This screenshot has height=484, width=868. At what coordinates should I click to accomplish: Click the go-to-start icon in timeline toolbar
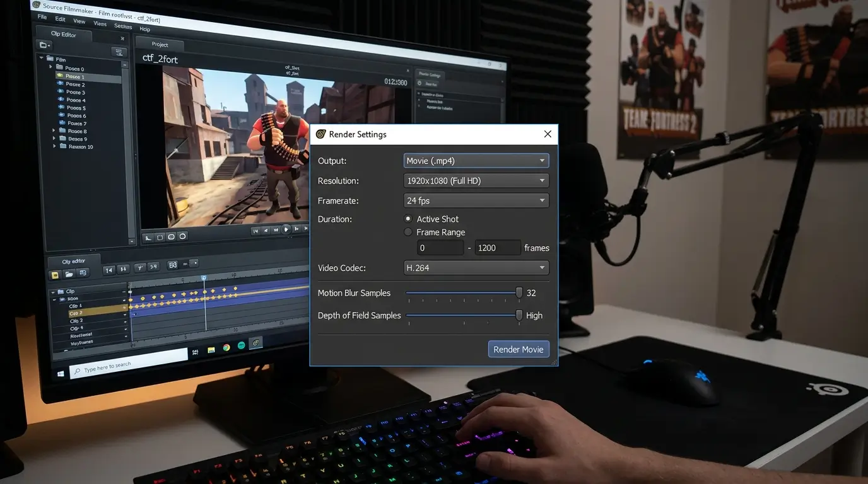click(109, 270)
